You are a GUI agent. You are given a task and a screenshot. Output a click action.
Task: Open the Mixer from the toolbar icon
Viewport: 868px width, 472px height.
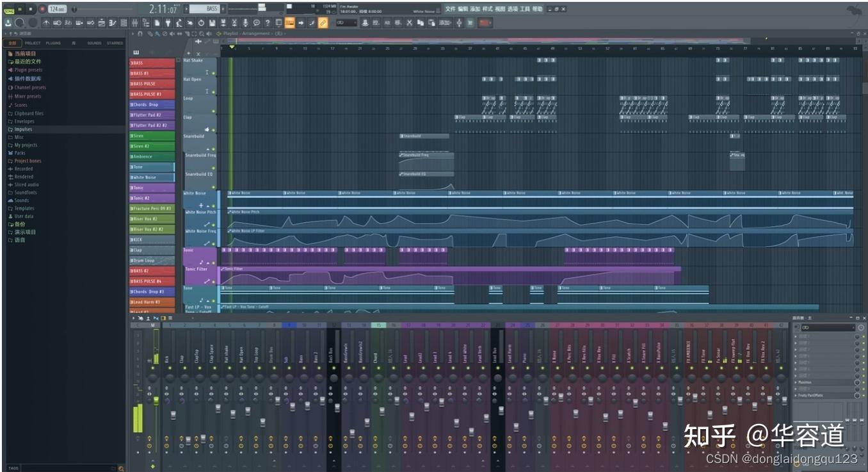coord(134,23)
